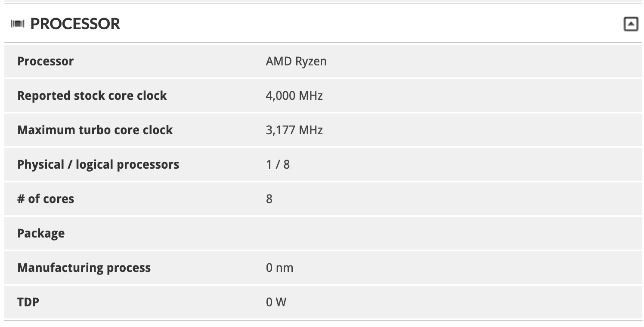Collapse the PROCESSOR section with arrow button
Image resolution: width=644 pixels, height=327 pixels.
point(631,24)
